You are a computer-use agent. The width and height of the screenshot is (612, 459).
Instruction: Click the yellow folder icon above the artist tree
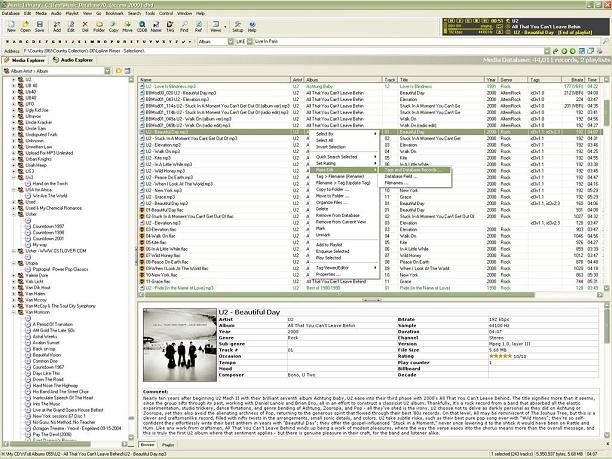(119, 71)
